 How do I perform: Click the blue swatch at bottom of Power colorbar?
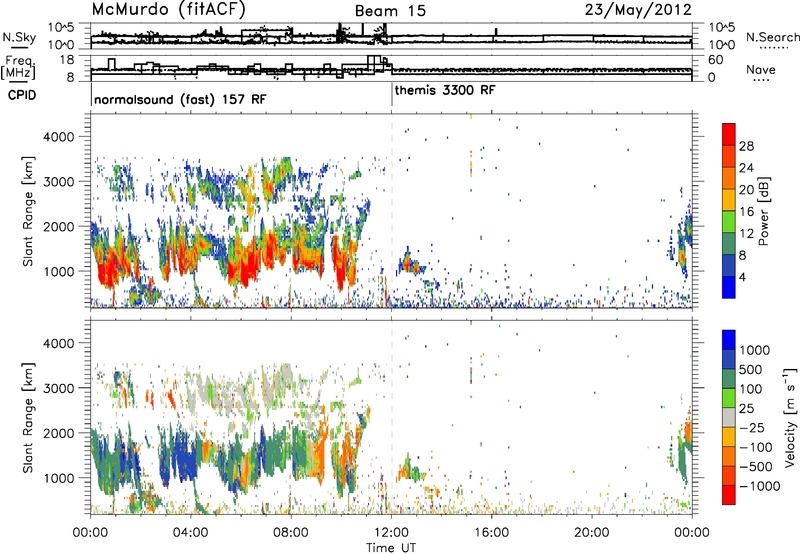(x=729, y=287)
